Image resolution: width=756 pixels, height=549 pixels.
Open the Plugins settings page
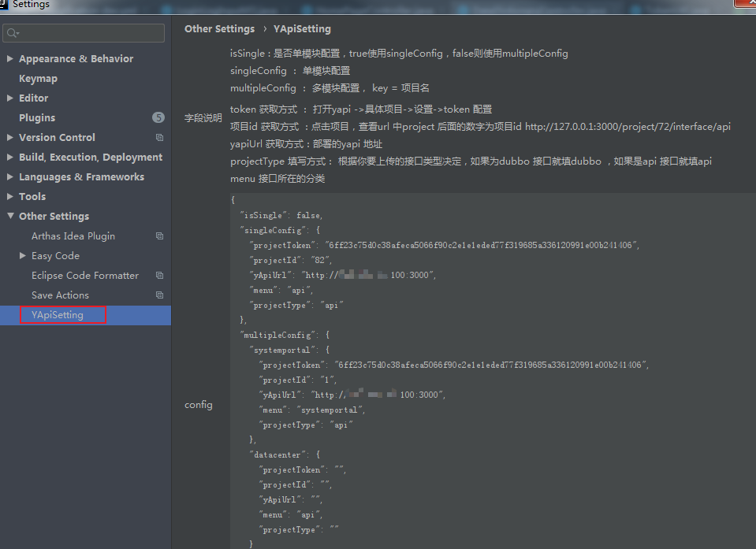pos(37,118)
